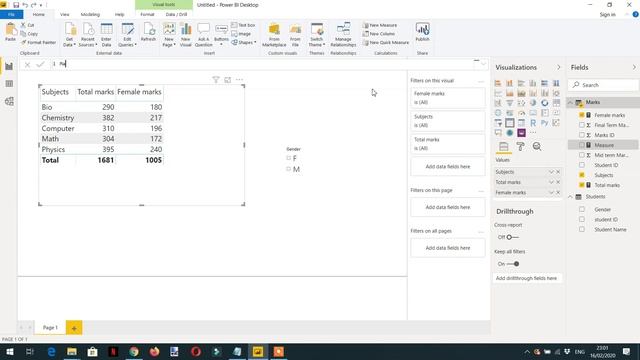
Task: Check the F gender slicer option
Action: tap(289, 158)
